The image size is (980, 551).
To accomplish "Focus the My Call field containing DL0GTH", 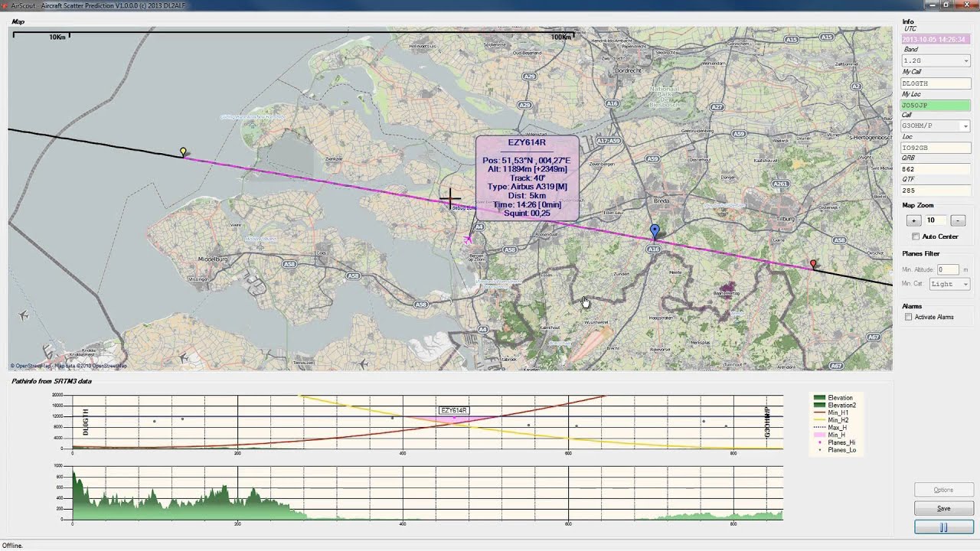I will point(936,83).
